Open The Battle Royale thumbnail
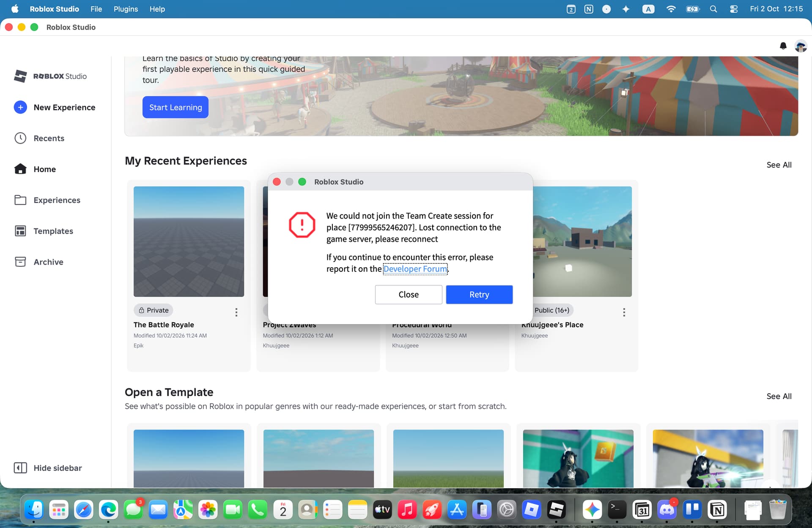The image size is (812, 528). [189, 241]
